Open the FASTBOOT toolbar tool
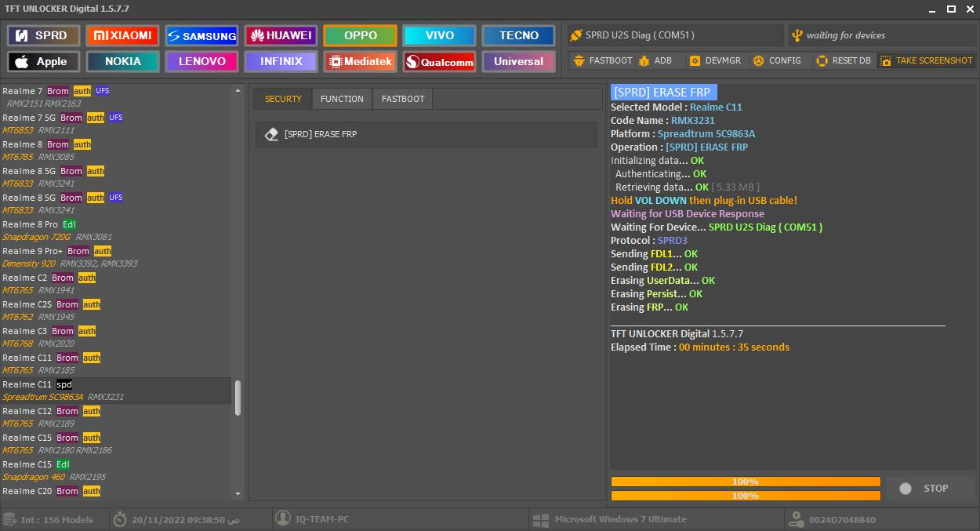 (x=602, y=60)
